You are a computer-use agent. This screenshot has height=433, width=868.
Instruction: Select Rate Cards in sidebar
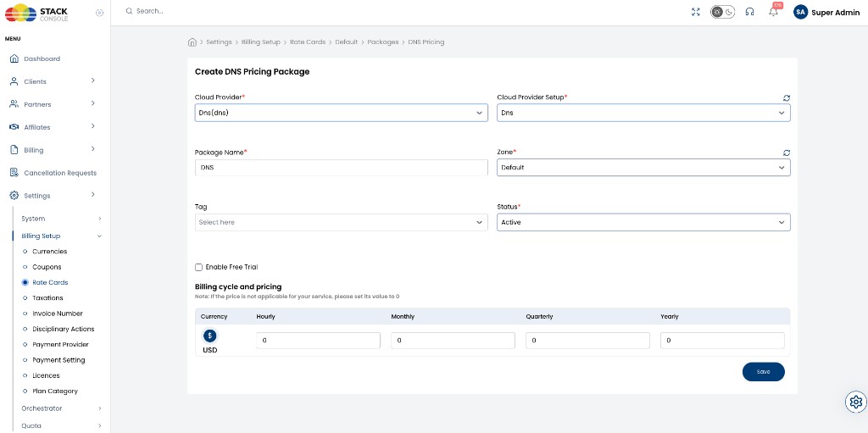tap(50, 282)
